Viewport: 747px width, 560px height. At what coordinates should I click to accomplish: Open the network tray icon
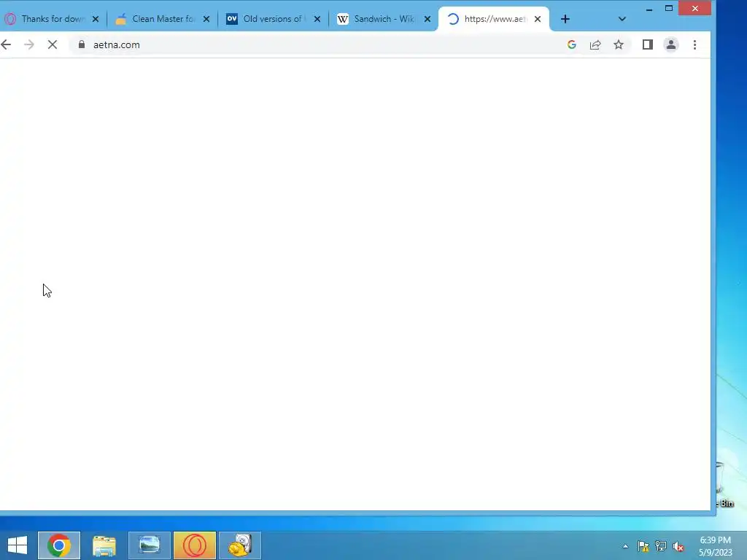[661, 546]
